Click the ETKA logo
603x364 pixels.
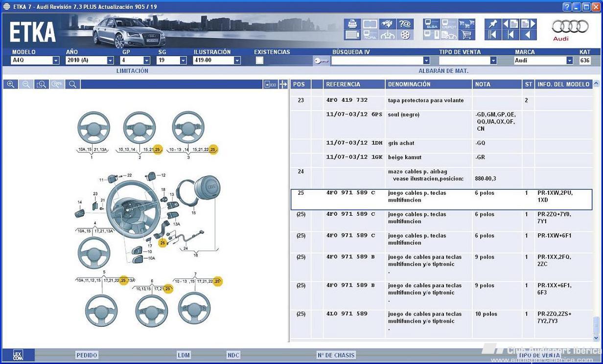coord(32,32)
